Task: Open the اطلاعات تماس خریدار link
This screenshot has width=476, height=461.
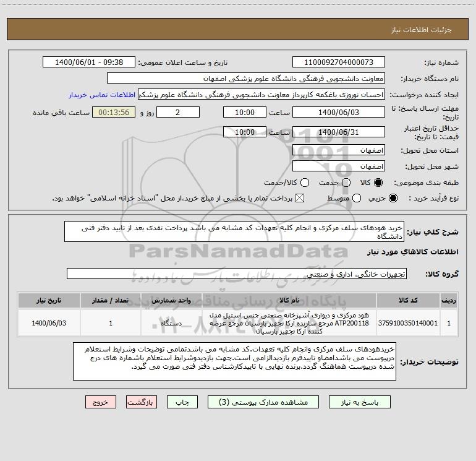Action: (102, 95)
